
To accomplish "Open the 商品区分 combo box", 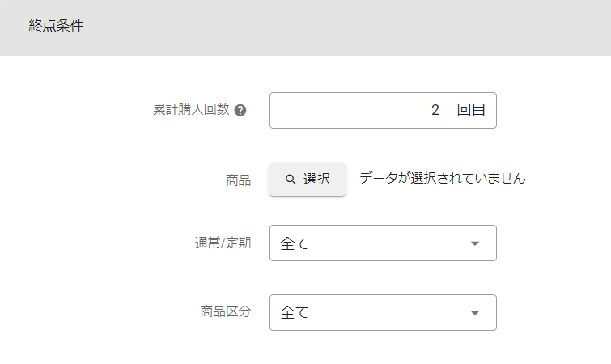I will pyautogui.click(x=382, y=313).
